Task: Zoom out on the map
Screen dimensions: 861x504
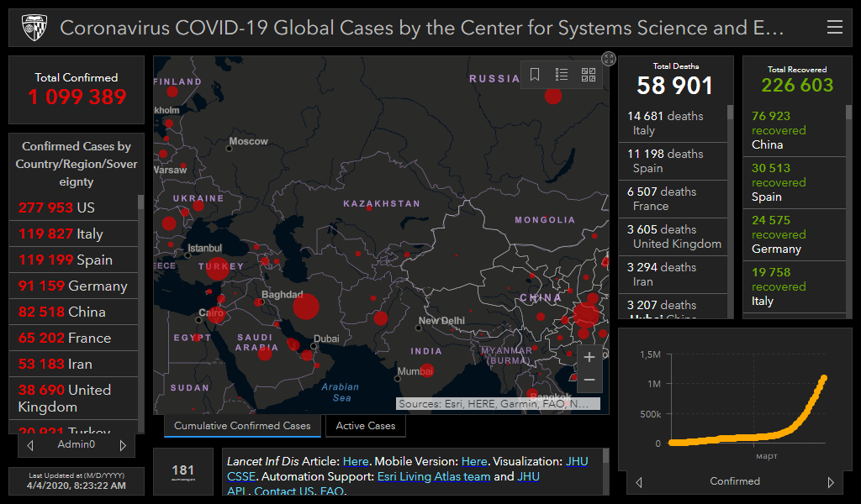Action: coord(589,381)
